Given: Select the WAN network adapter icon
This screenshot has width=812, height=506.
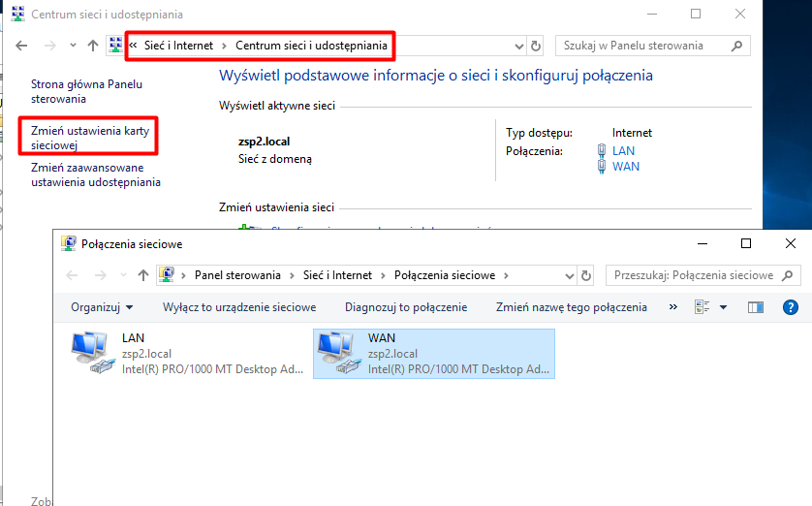Looking at the screenshot, I should [339, 353].
